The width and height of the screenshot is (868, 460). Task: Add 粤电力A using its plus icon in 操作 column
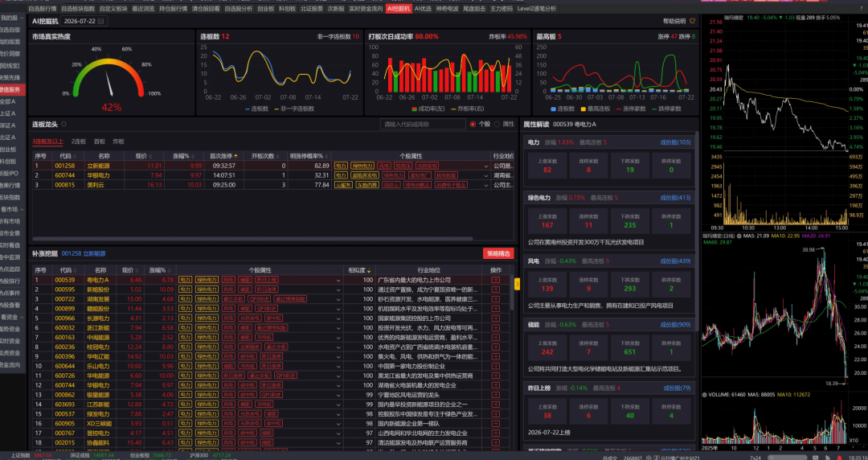495,280
